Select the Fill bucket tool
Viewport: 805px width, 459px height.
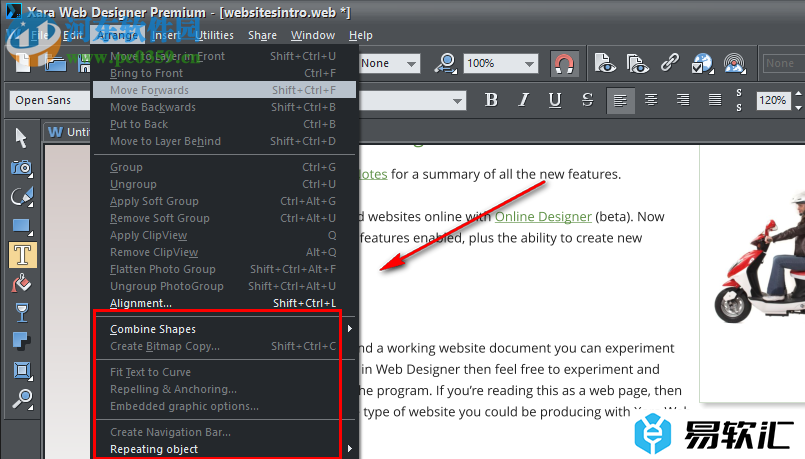click(22, 283)
